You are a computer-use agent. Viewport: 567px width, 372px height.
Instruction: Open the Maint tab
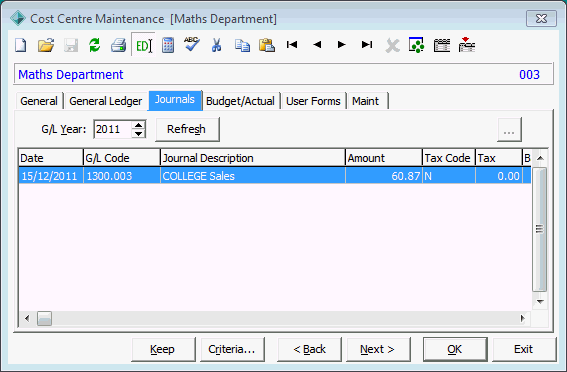point(366,101)
